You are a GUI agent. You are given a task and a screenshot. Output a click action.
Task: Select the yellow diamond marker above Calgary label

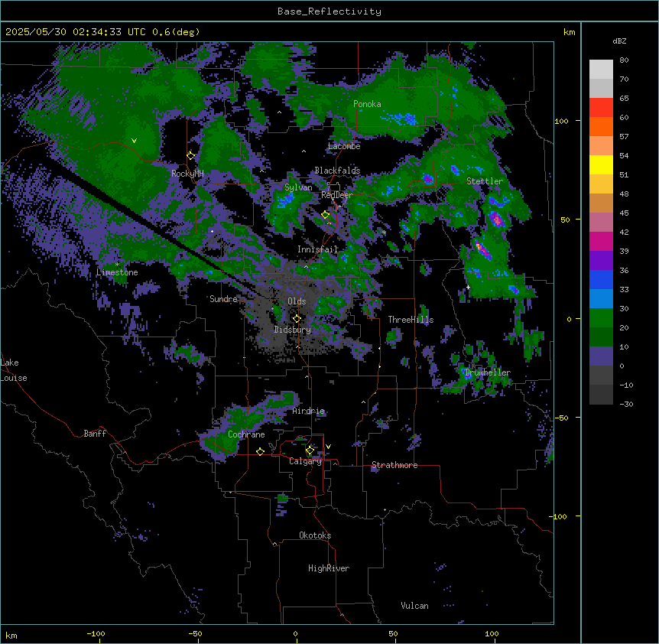[310, 450]
